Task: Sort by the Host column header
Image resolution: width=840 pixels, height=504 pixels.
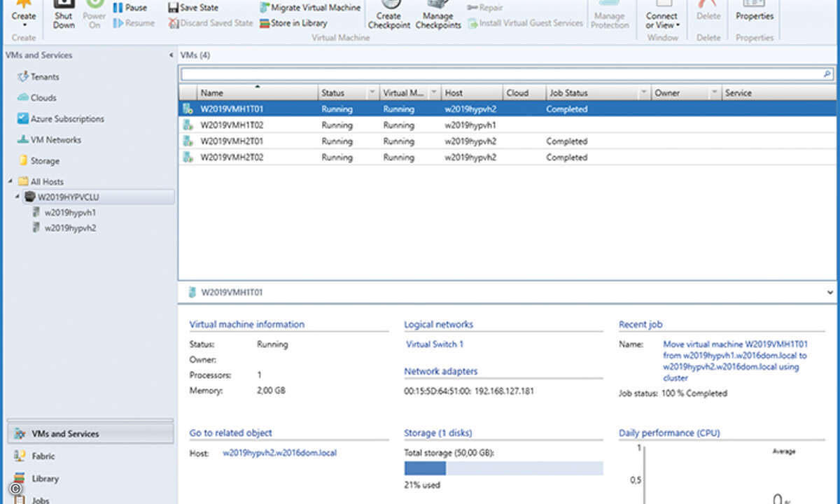Action: pos(472,93)
